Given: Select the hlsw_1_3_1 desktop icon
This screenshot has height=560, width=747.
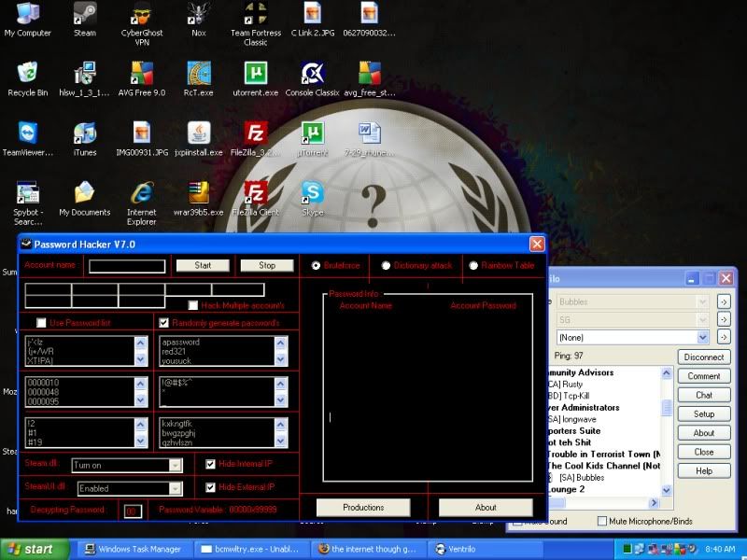Looking at the screenshot, I should [85, 79].
